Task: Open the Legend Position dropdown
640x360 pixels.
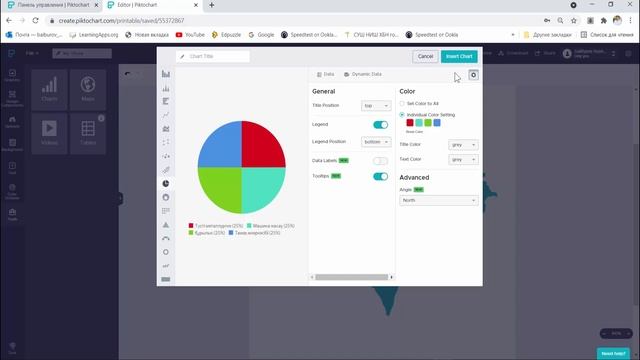Action: (x=376, y=142)
